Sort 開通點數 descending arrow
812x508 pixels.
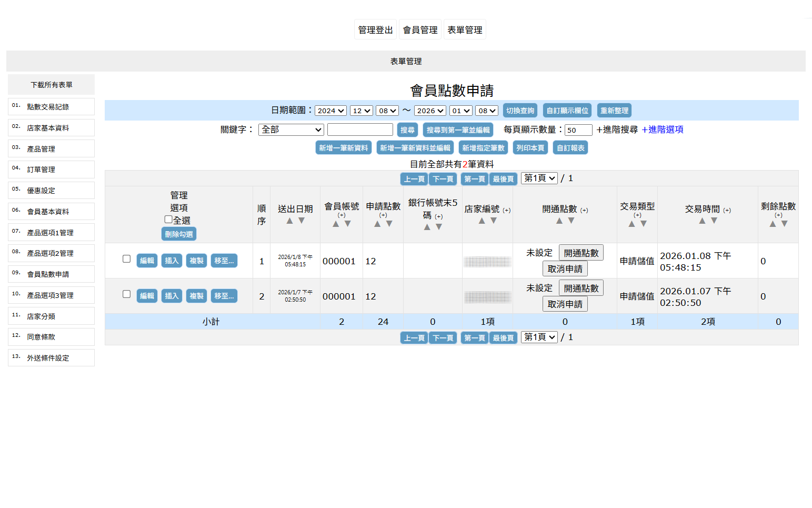(x=572, y=221)
